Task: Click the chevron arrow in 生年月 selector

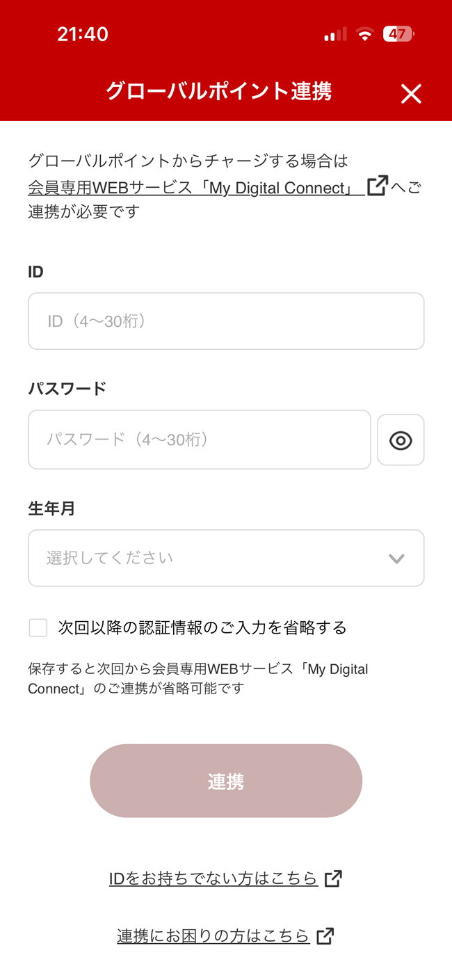Action: point(396,559)
